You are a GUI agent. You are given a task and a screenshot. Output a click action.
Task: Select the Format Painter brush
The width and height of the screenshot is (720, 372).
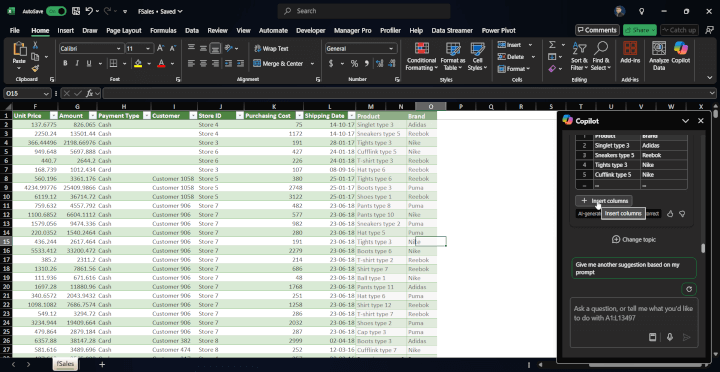click(x=35, y=68)
